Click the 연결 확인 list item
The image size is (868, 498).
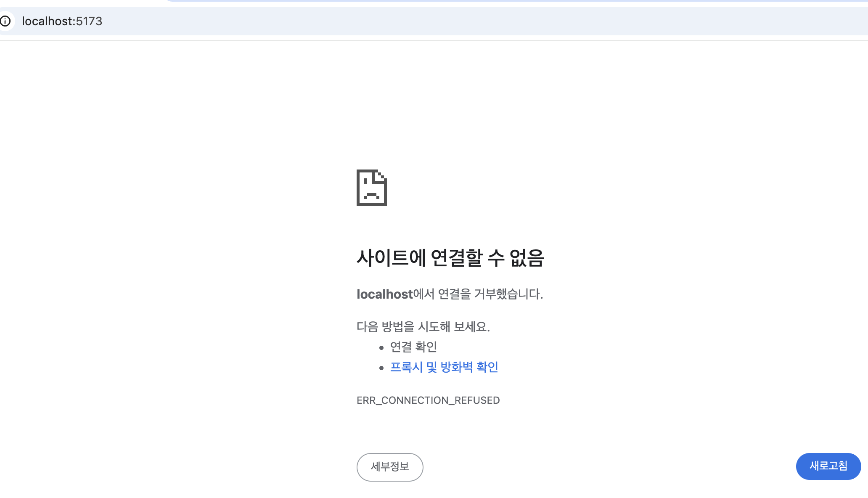[x=413, y=347]
